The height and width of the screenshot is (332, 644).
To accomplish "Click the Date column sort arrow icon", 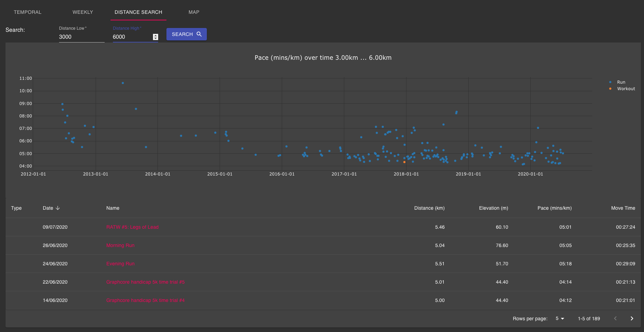I will pyautogui.click(x=58, y=208).
